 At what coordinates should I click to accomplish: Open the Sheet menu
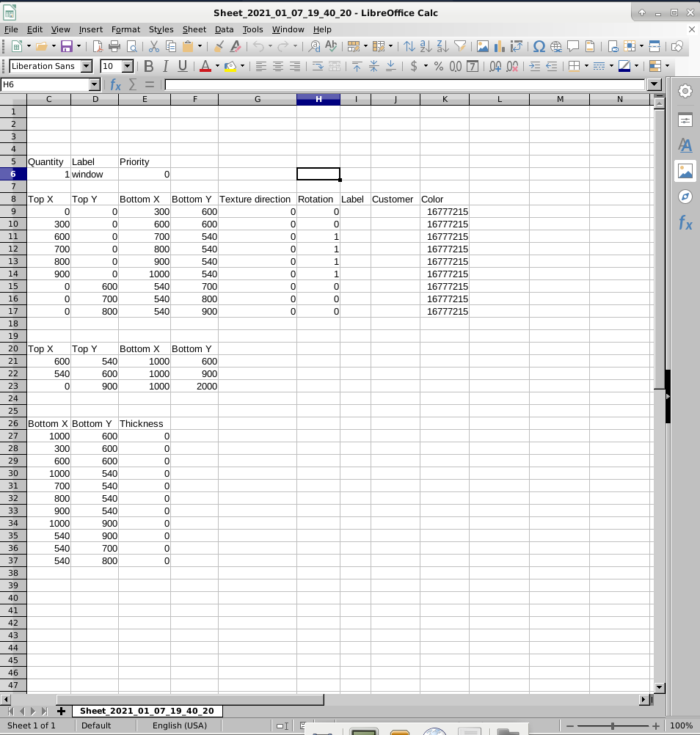point(194,29)
